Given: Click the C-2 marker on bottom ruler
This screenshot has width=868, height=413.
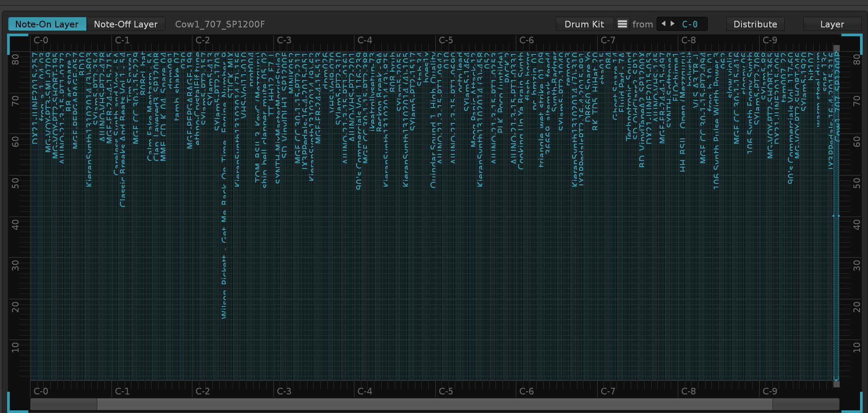Looking at the screenshot, I should point(203,391).
